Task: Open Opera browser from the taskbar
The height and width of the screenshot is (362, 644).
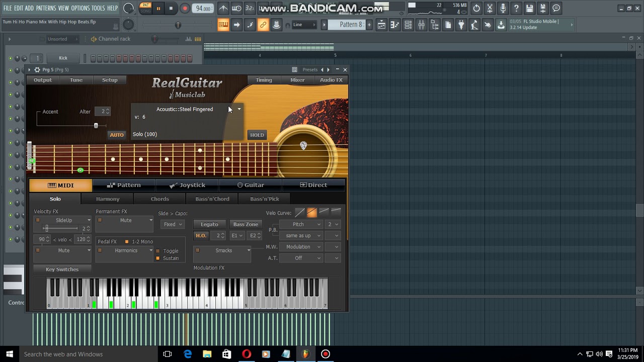Action: pyautogui.click(x=247, y=354)
